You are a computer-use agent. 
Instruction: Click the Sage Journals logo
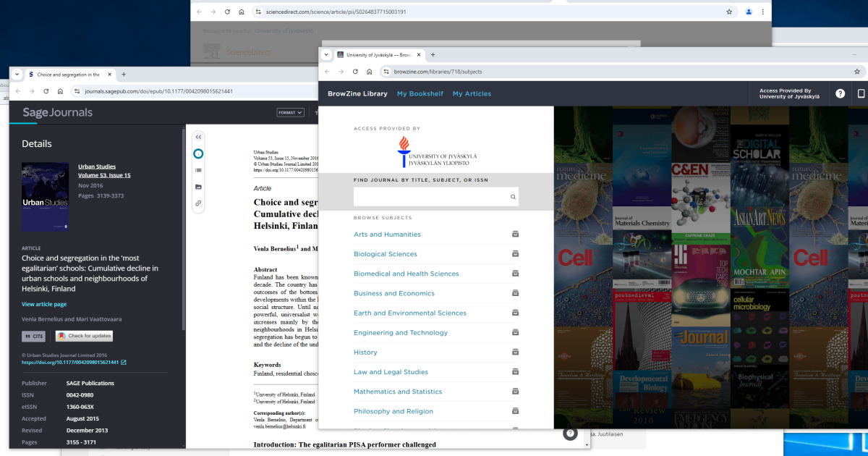[x=57, y=112]
